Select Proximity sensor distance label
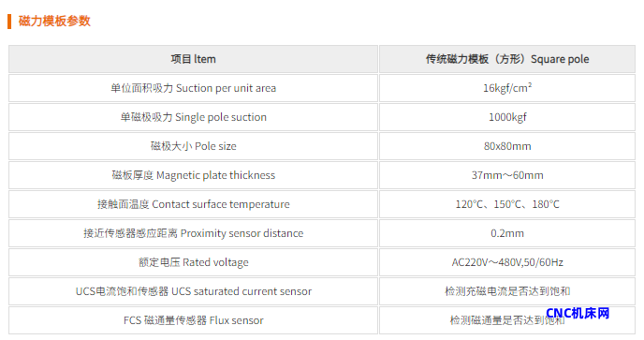 click(193, 233)
